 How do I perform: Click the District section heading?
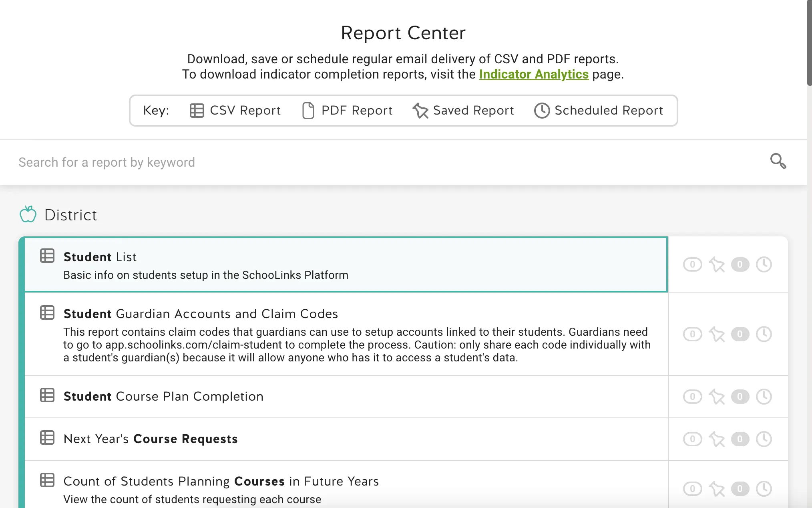pos(70,215)
